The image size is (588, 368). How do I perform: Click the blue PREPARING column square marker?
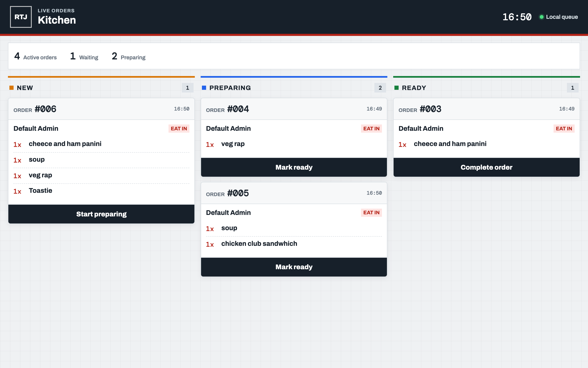coord(204,88)
